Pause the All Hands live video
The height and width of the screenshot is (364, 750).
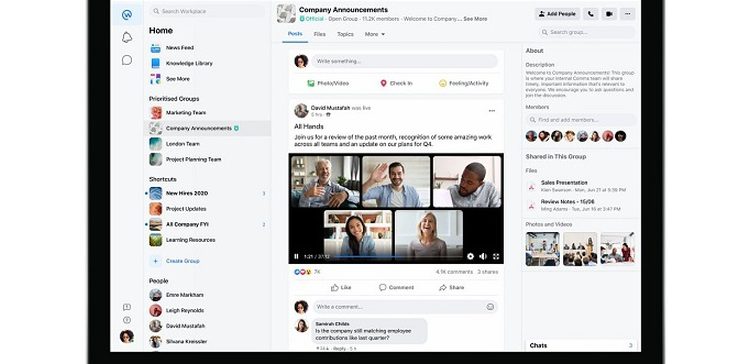[296, 256]
